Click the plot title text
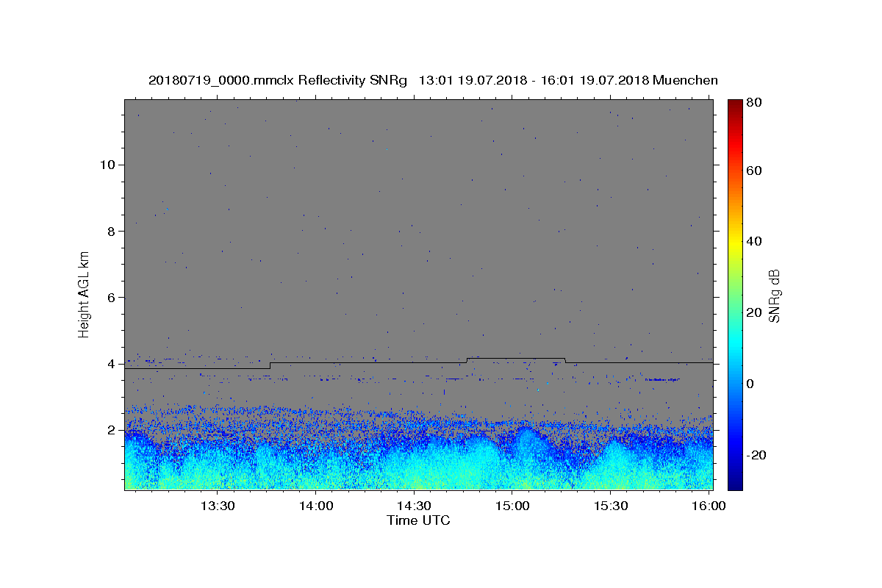The image size is (882, 588). pos(433,80)
